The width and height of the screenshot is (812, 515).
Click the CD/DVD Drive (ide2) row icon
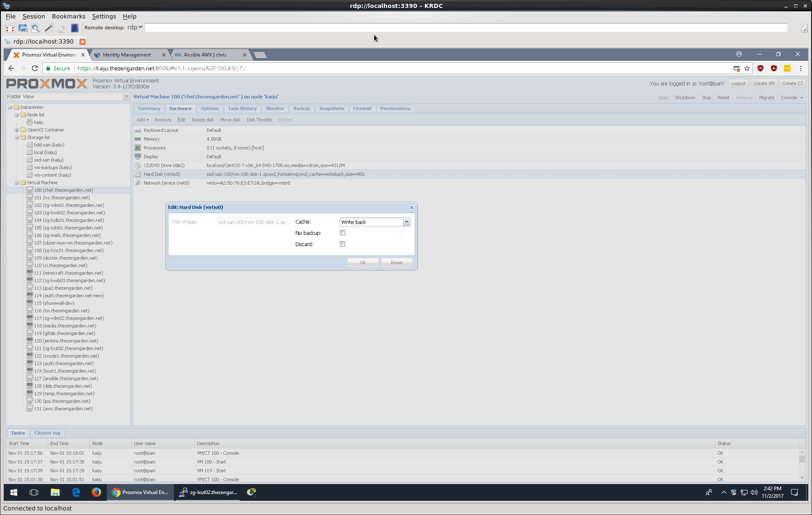pyautogui.click(x=138, y=165)
